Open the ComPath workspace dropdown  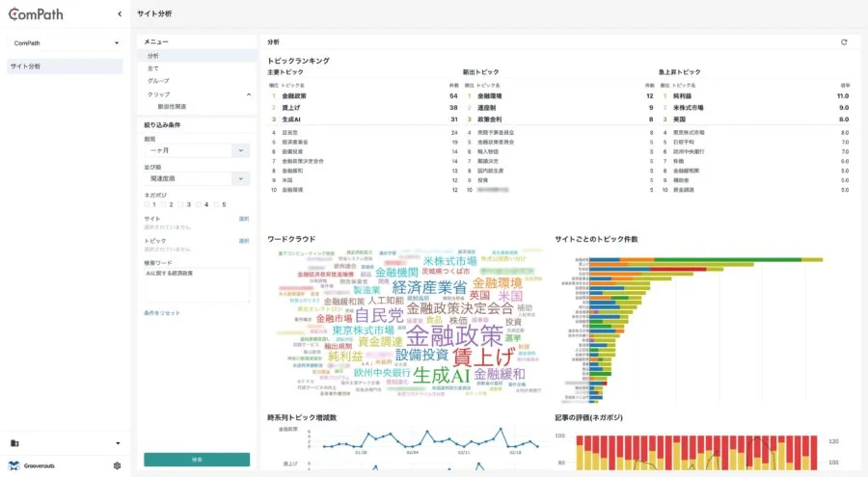point(66,42)
